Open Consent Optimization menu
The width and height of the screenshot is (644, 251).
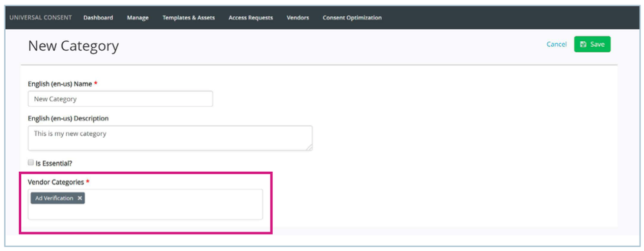coord(352,17)
